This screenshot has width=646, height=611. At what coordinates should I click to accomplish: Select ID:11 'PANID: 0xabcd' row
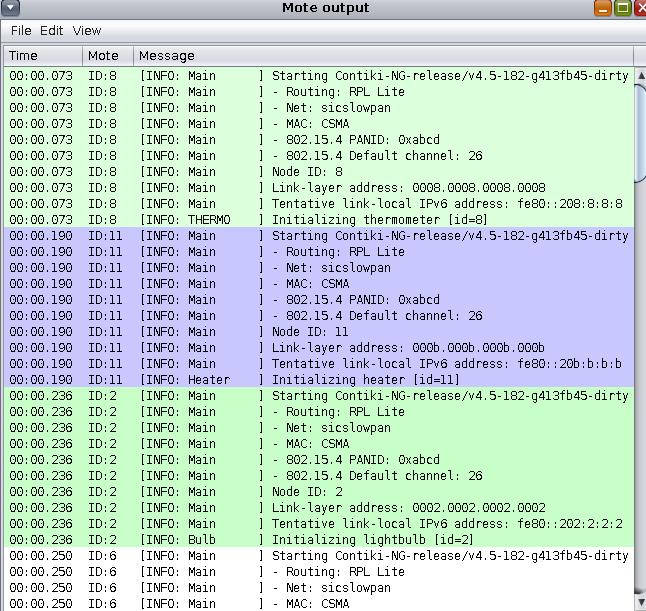[x=318, y=300]
